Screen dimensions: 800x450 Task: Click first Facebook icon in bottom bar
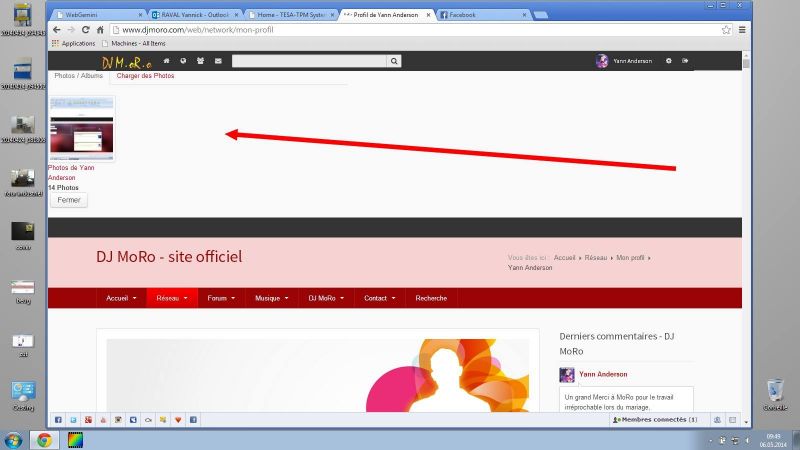(x=58, y=420)
